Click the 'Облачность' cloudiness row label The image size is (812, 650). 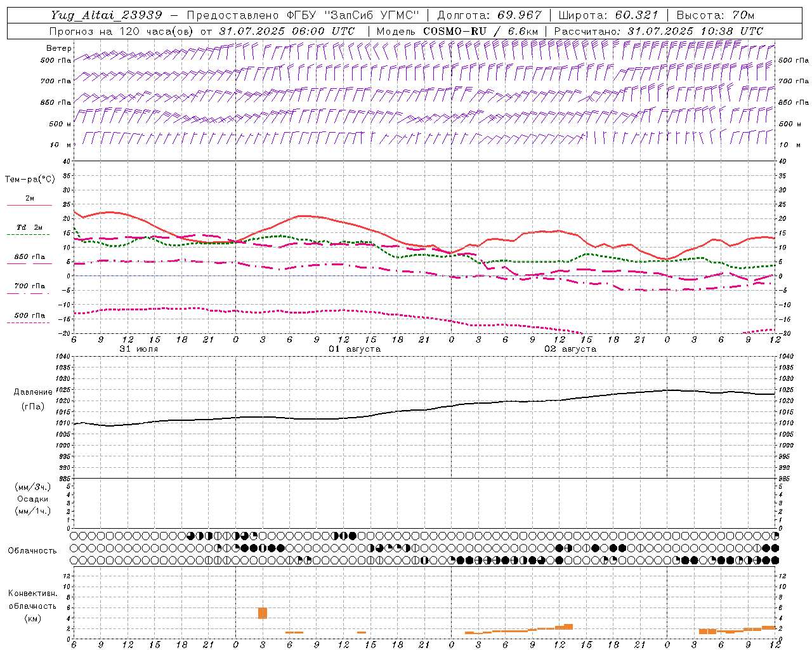[32, 550]
